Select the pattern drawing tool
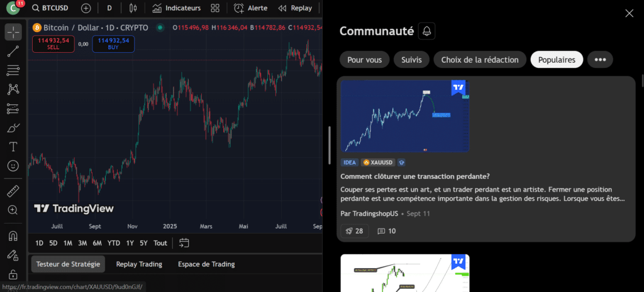The height and width of the screenshot is (292, 644). pyautogui.click(x=13, y=89)
